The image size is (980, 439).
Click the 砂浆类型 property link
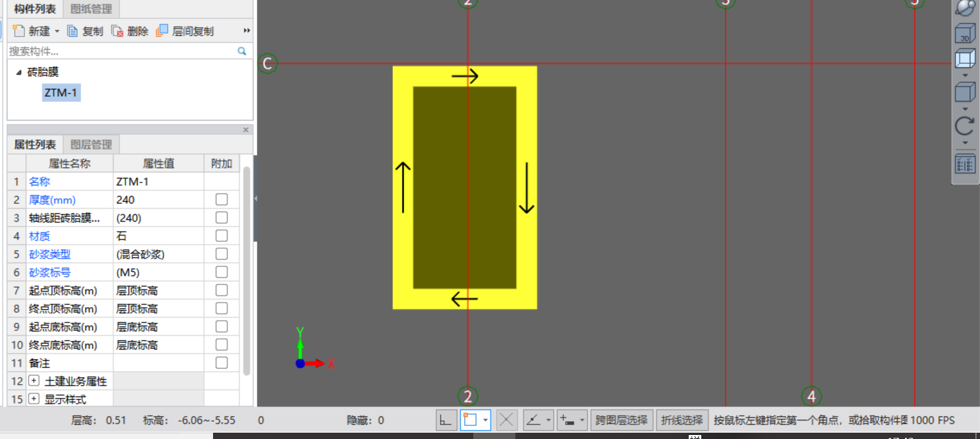(x=50, y=254)
